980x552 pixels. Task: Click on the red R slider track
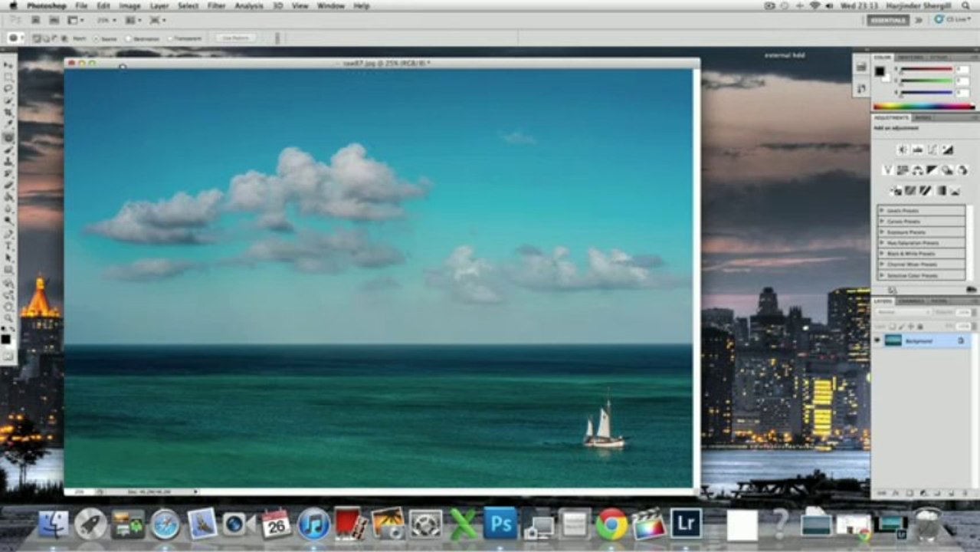click(926, 69)
